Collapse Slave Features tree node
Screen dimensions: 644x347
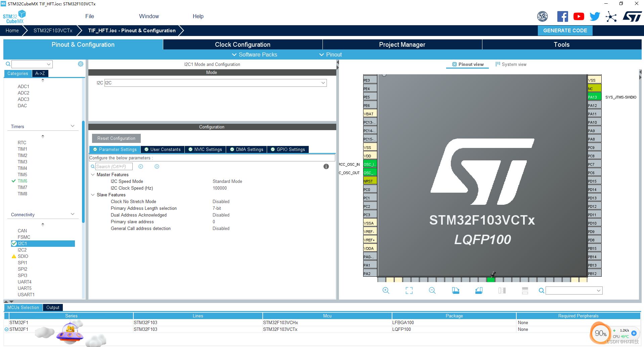pyautogui.click(x=93, y=195)
